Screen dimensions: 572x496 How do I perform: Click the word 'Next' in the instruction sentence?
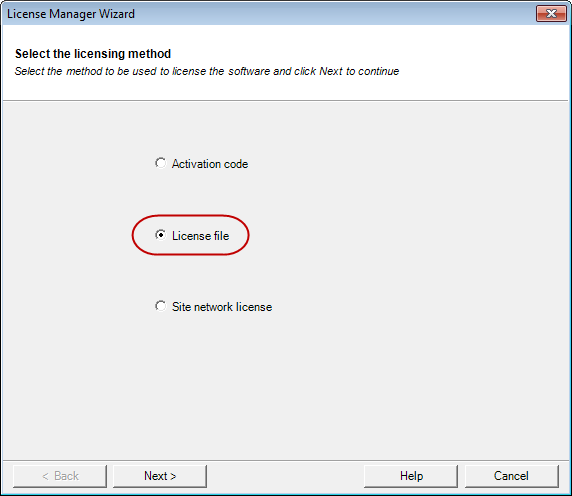pyautogui.click(x=331, y=71)
